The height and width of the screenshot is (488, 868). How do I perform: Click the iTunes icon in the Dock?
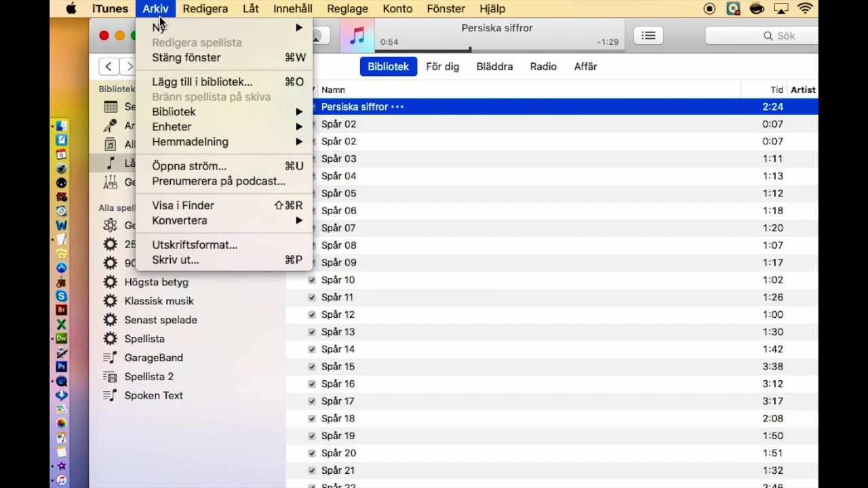[x=62, y=480]
